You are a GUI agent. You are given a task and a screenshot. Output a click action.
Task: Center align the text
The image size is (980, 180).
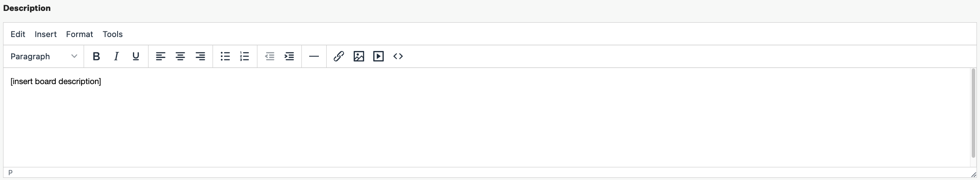[x=180, y=56]
